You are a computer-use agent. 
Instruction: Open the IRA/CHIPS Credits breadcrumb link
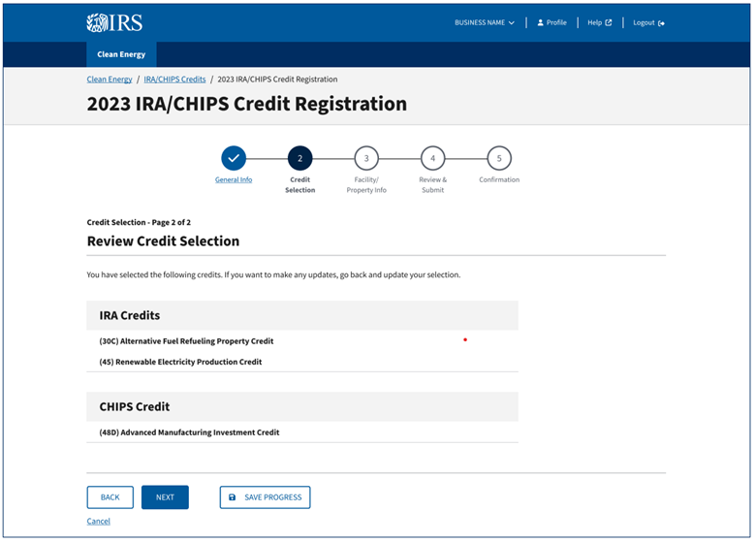point(174,80)
